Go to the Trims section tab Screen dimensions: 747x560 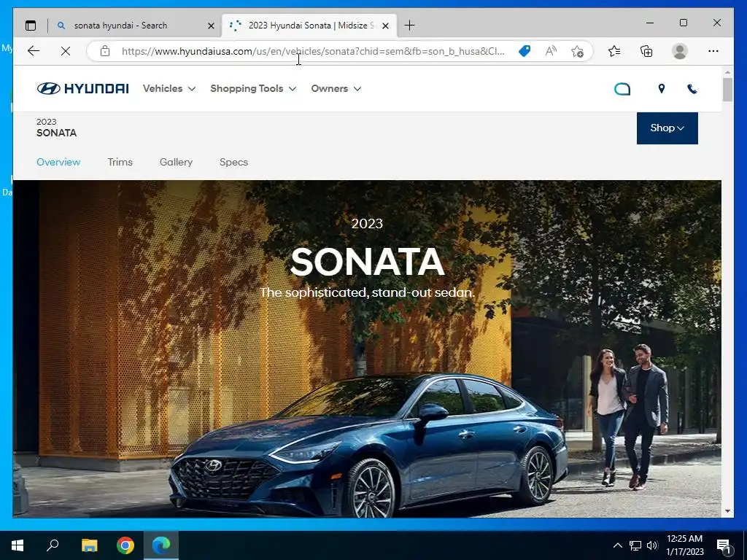pos(120,162)
